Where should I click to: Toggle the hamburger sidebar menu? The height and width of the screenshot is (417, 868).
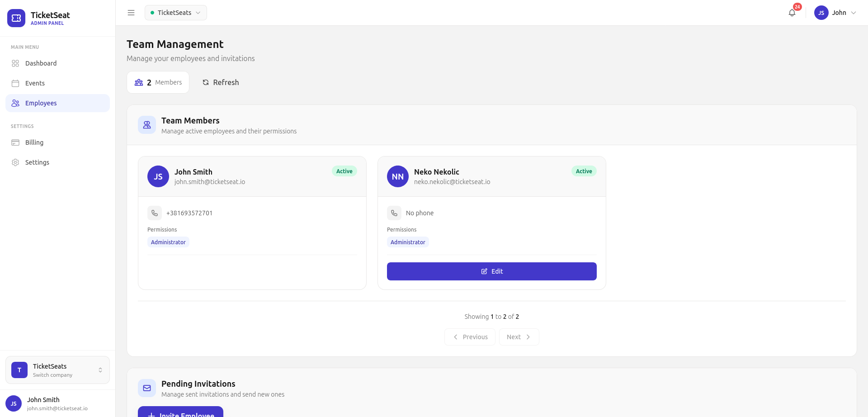[x=131, y=13]
